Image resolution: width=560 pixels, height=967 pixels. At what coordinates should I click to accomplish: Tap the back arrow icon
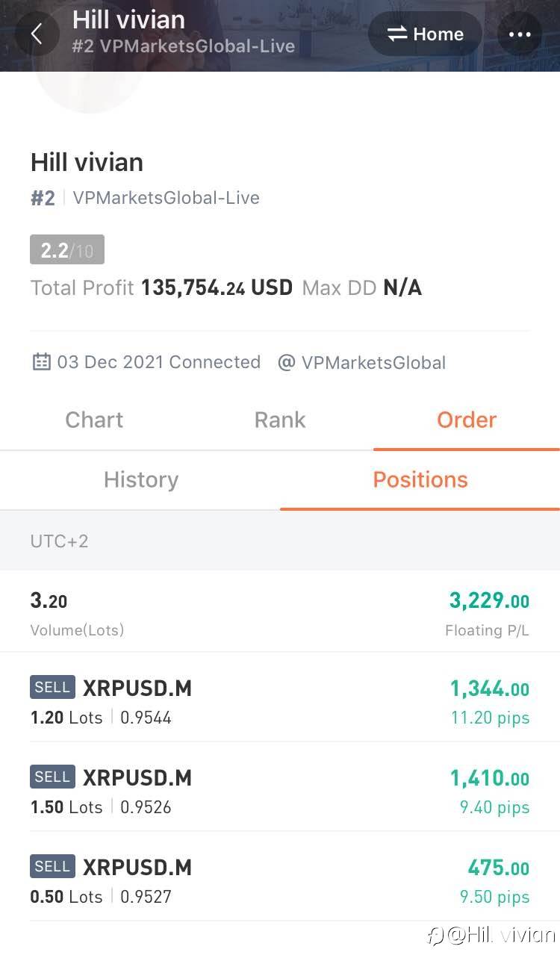[x=36, y=34]
